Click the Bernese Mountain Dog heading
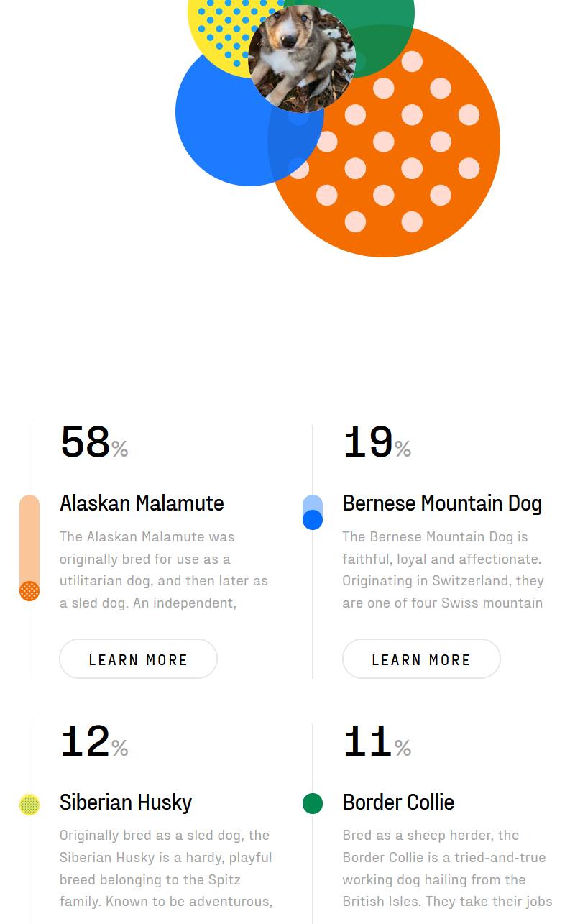This screenshot has width=570, height=924. (x=442, y=503)
